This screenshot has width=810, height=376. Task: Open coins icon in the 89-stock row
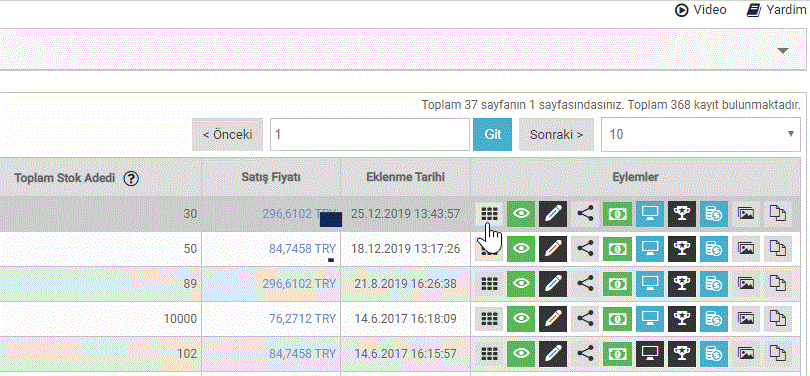pyautogui.click(x=714, y=284)
